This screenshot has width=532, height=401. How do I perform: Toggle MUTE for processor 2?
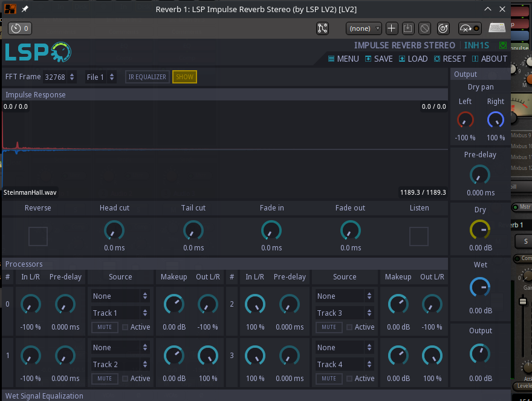click(x=329, y=327)
